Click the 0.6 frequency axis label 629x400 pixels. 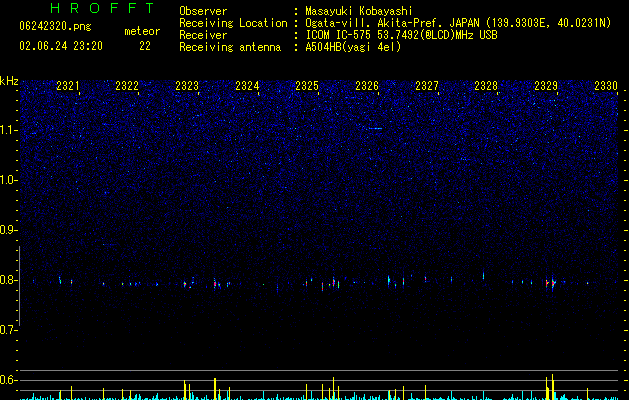(8, 380)
